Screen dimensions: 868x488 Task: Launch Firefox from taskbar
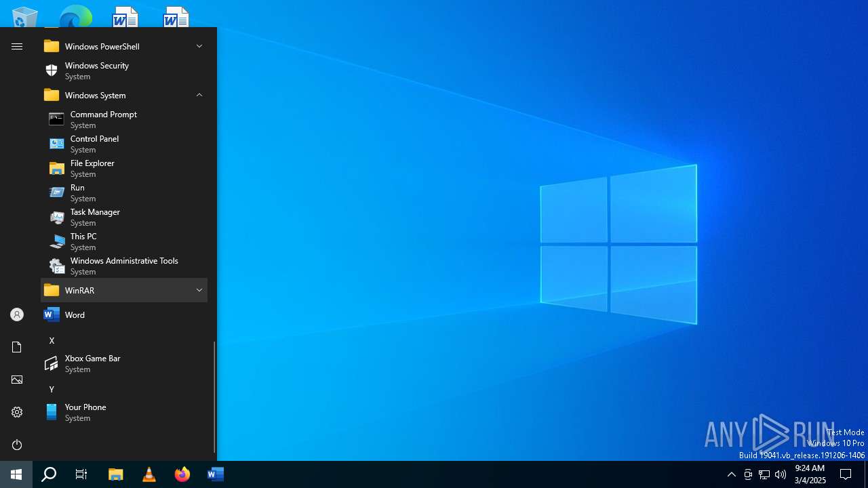(x=182, y=474)
